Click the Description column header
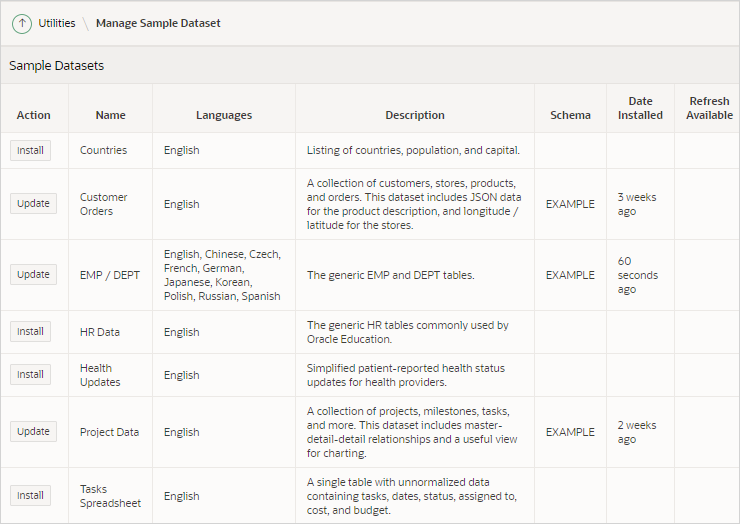740x524 pixels. [x=415, y=115]
